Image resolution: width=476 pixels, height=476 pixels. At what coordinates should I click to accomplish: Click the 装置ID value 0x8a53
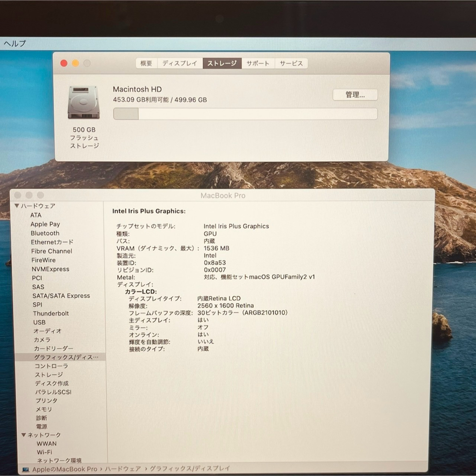click(215, 263)
